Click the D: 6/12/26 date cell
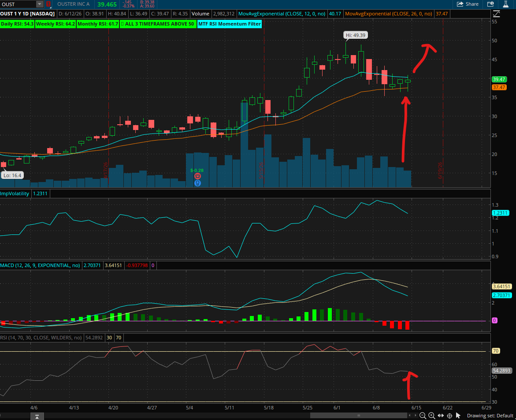This screenshot has width=516, height=420. coord(70,14)
